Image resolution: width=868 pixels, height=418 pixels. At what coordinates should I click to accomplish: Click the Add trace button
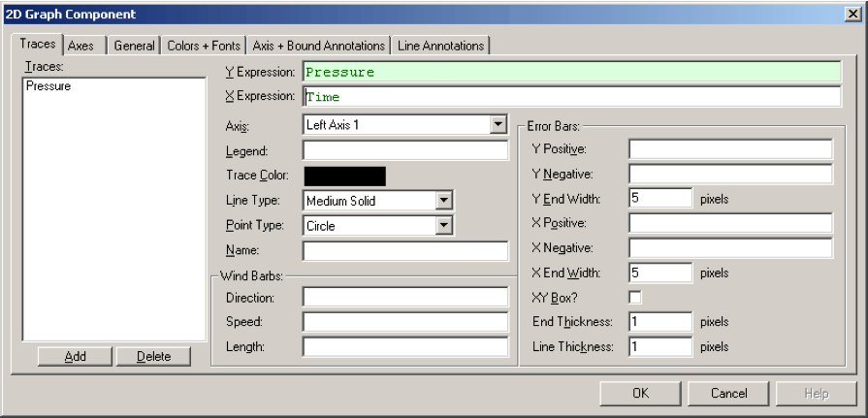[75, 356]
